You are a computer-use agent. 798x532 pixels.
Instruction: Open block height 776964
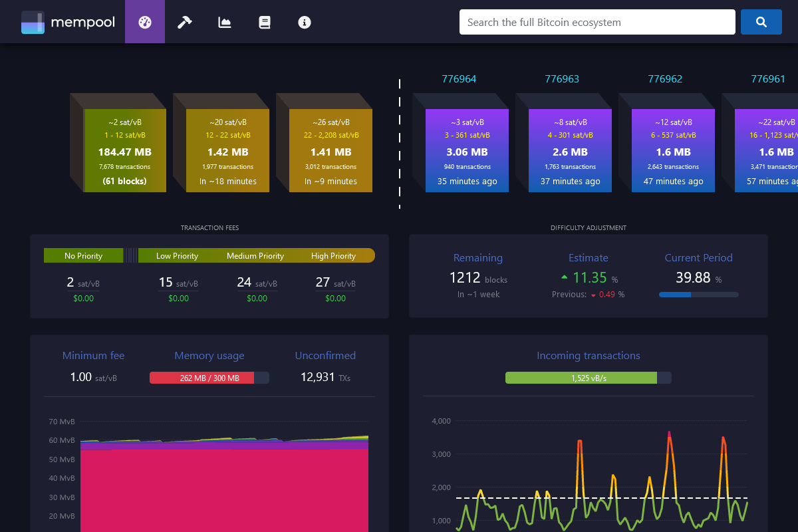point(459,78)
